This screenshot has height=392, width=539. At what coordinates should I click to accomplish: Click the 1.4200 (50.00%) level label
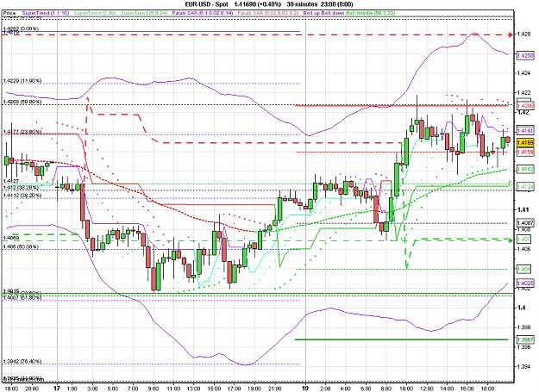[x=22, y=102]
